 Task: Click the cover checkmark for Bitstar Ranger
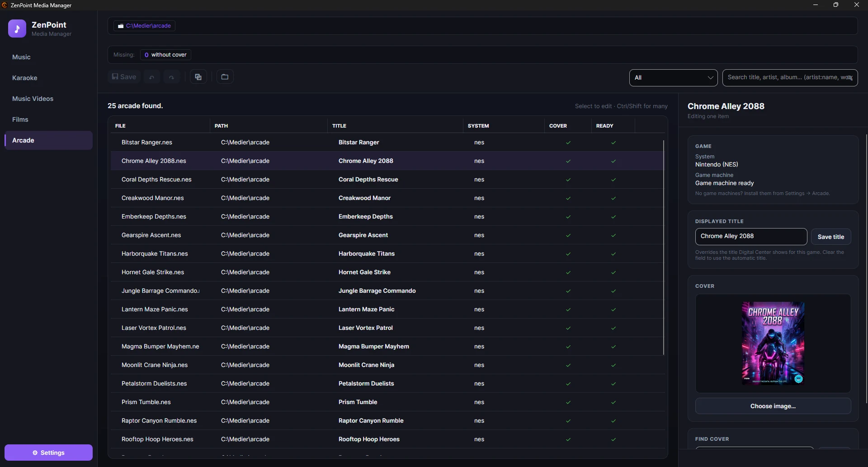coord(568,143)
